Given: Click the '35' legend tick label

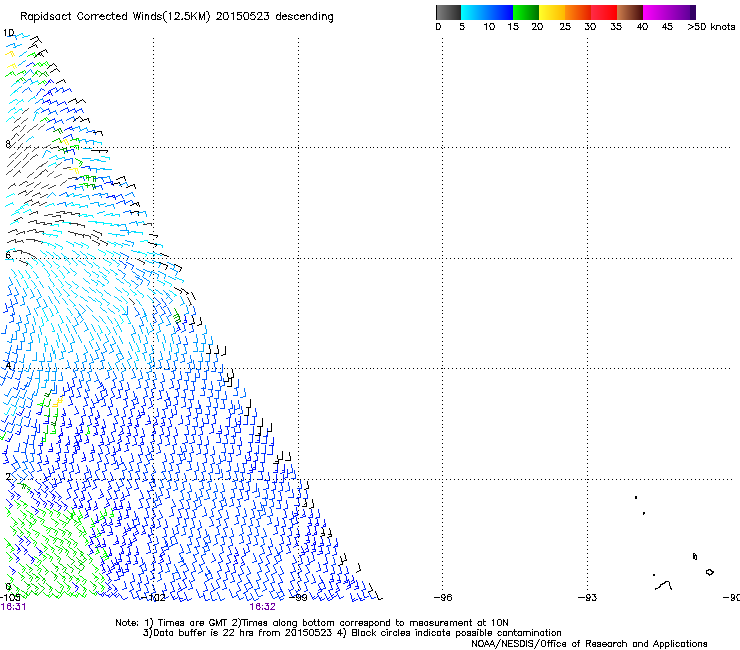Looking at the screenshot, I should [x=615, y=27].
